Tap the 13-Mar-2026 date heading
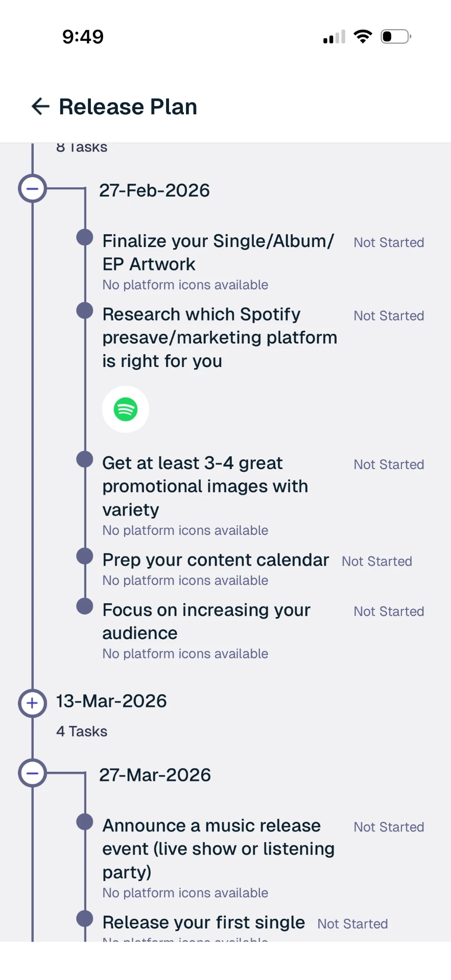 tap(111, 701)
